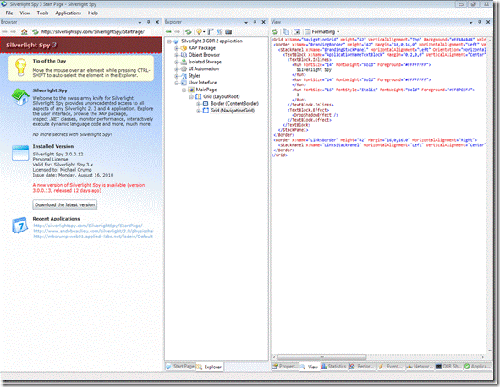Collapse the User Interface tree node
500x387 pixels.
click(x=177, y=82)
